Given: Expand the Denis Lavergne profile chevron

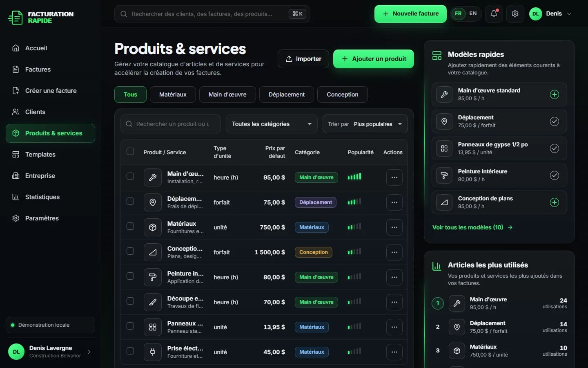Looking at the screenshot, I should coord(89,352).
